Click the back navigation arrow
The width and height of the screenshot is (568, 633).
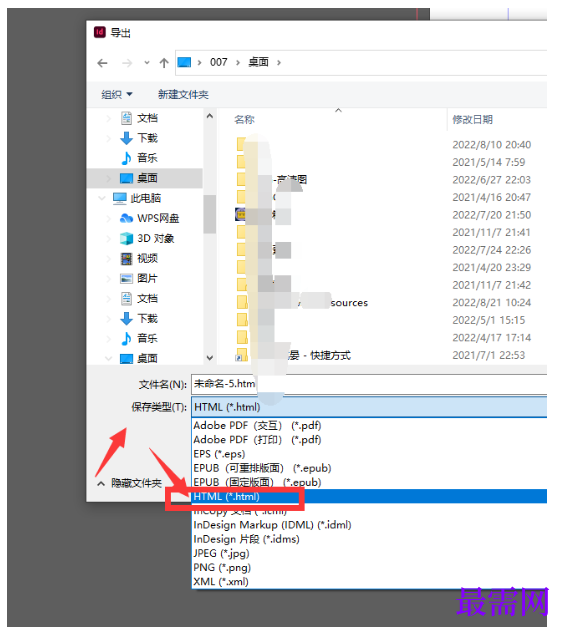pos(103,63)
